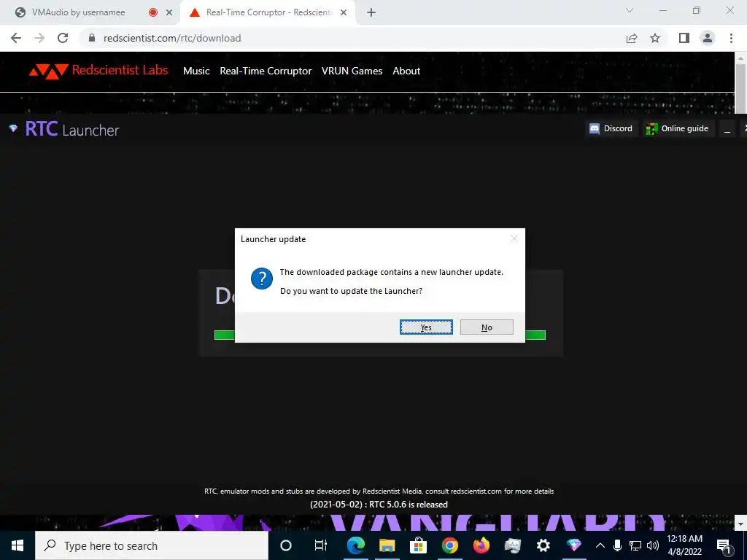The image size is (747, 560).
Task: Click the page vertical scrollbar thumb
Action: click(740, 88)
